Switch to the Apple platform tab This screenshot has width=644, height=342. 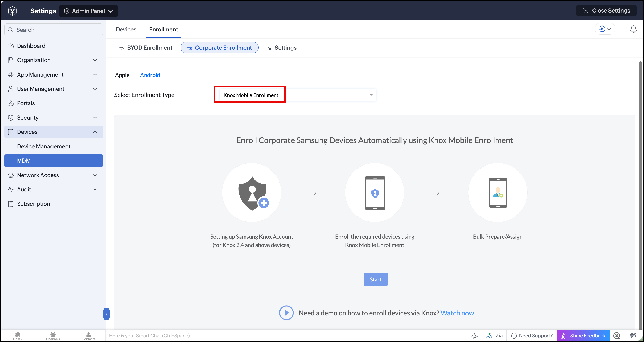pyautogui.click(x=122, y=75)
